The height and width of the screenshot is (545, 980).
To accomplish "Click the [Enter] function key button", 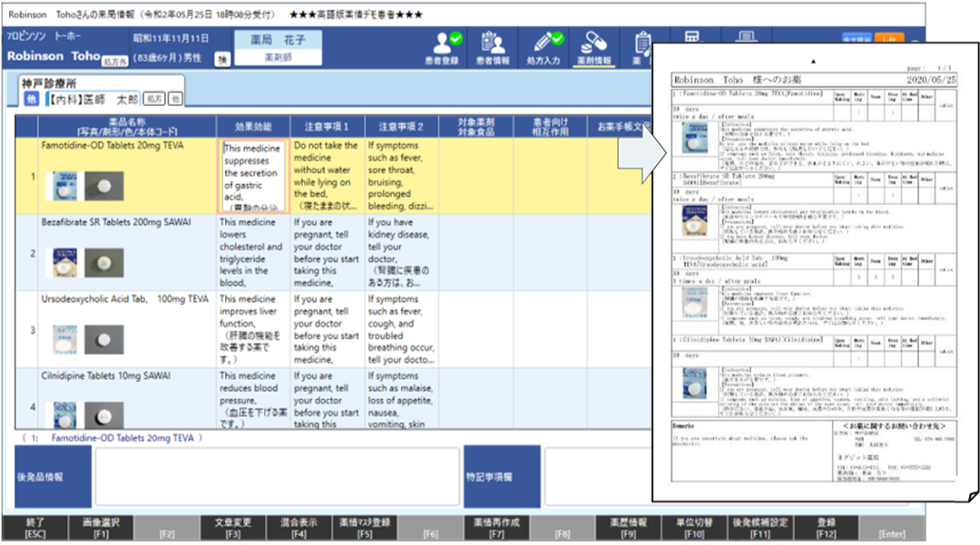I will 892,528.
